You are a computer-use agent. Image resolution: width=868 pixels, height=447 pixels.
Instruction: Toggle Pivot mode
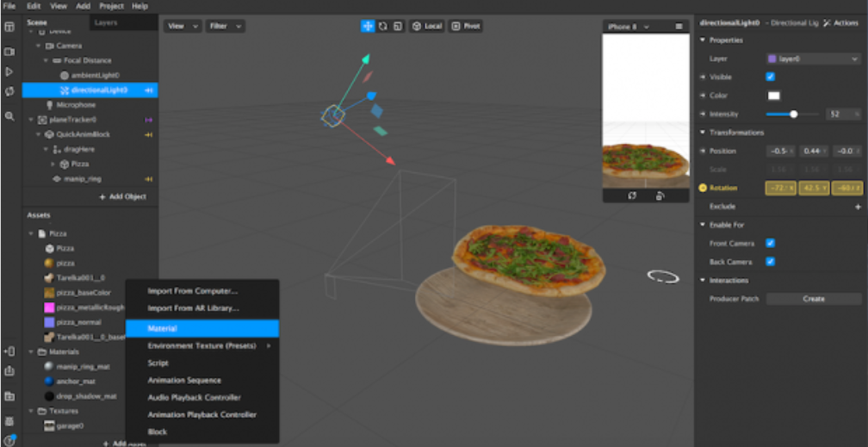[466, 26]
